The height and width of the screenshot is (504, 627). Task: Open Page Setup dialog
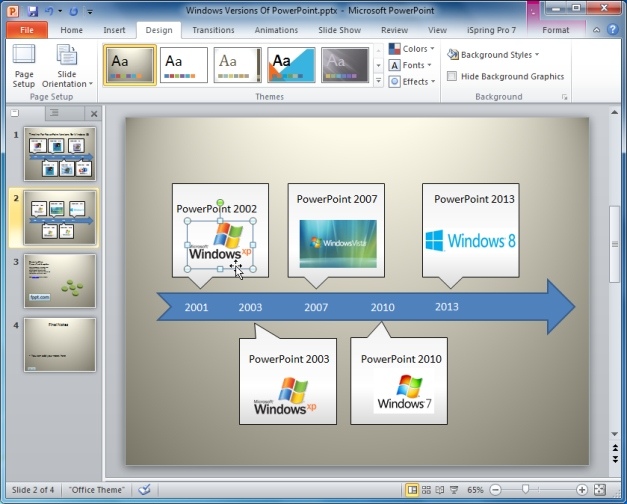24,66
